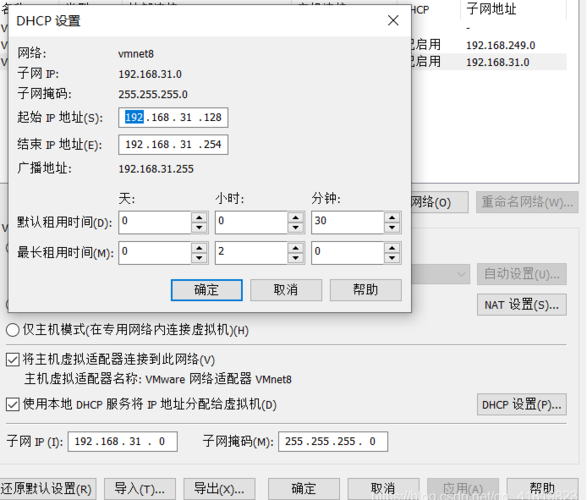Decrease max lease hours with down arrow
Viewport: 587px width, 500px height.
[296, 258]
